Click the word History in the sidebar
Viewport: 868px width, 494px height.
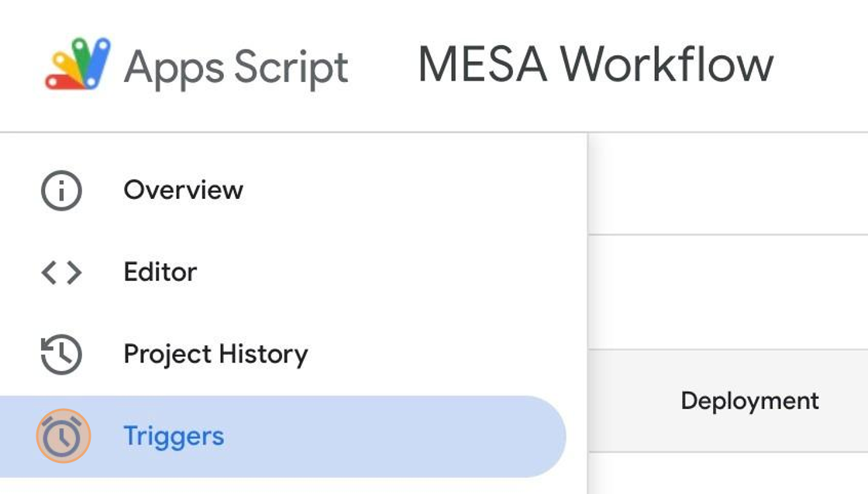263,355
